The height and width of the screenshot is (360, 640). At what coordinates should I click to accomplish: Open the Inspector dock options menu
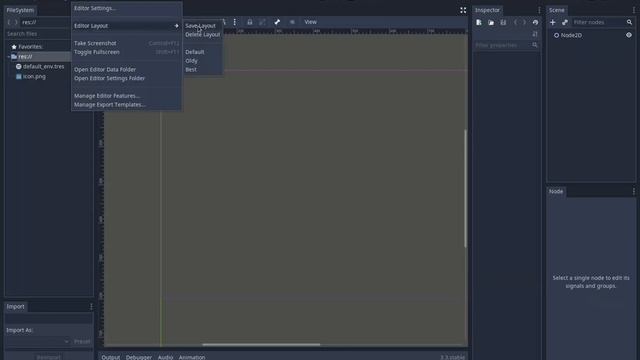tap(539, 10)
